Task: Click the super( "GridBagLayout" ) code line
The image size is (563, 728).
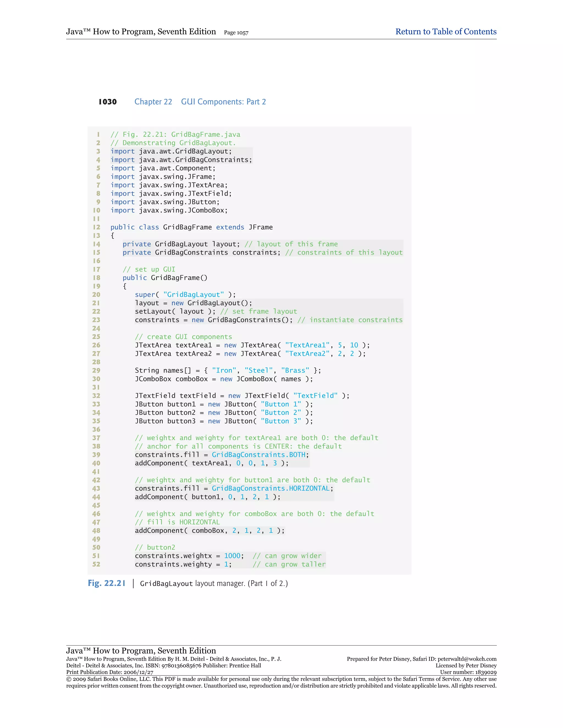Action: (x=185, y=295)
